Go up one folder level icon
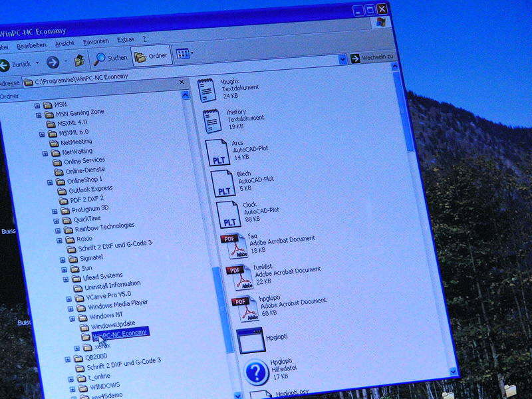Screen dimensions: 532x399 (79, 61)
